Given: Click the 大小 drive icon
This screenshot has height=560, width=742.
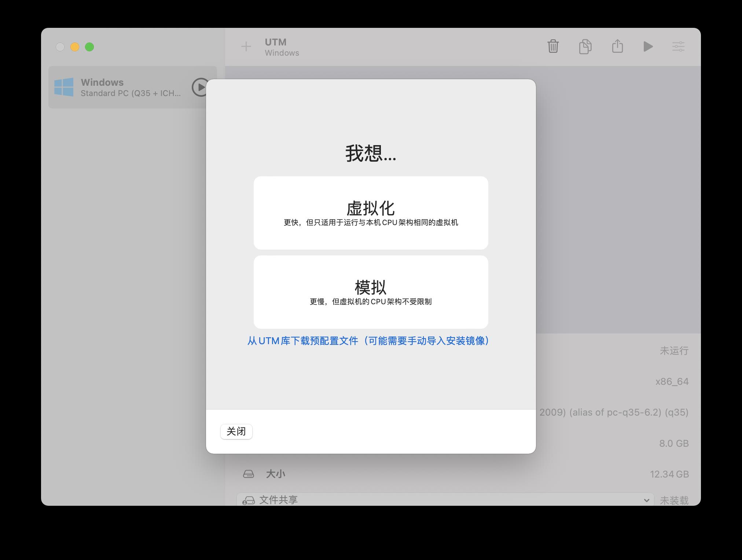Looking at the screenshot, I should coord(249,474).
